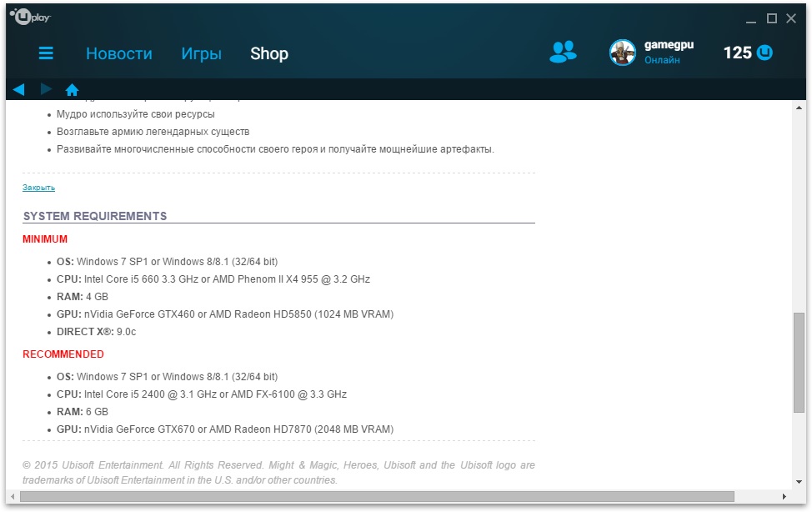The image size is (812, 512).
Task: Click the 'DIRECT X®: 9.0c' line
Action: click(x=97, y=332)
